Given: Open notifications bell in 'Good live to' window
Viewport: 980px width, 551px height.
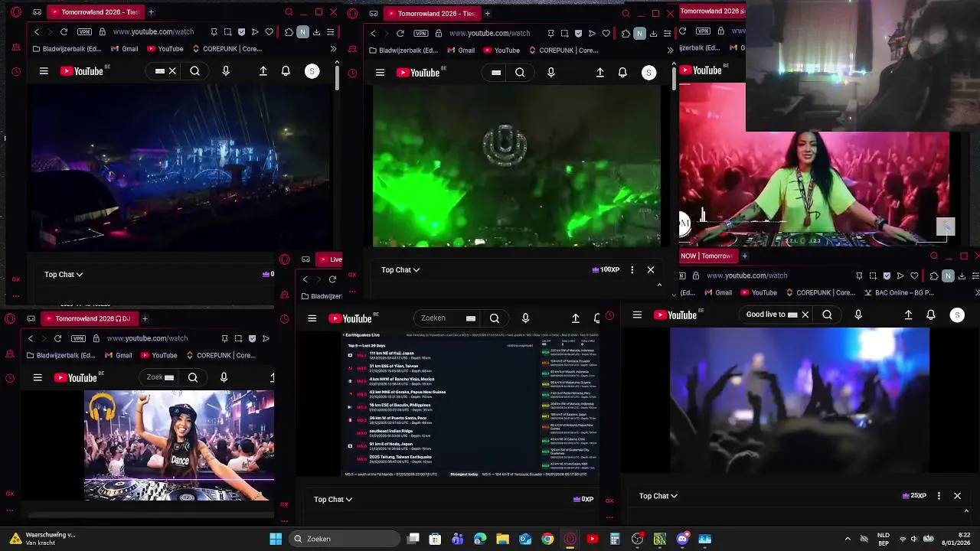Looking at the screenshot, I should click(x=931, y=315).
